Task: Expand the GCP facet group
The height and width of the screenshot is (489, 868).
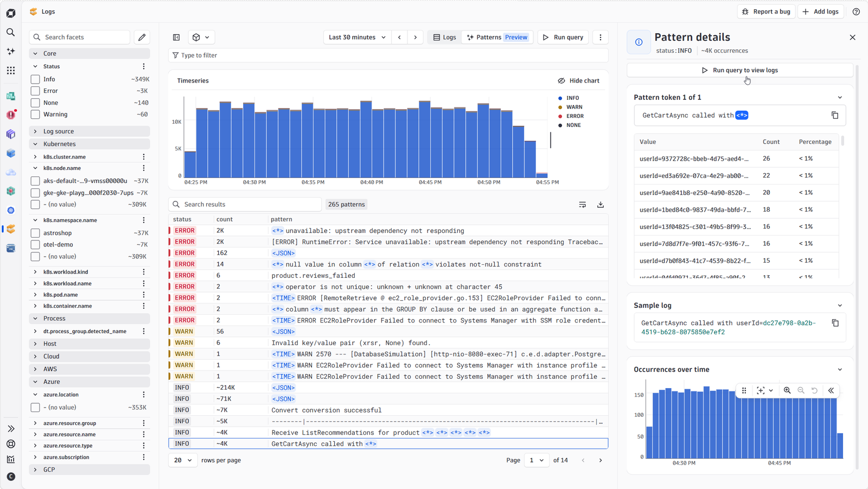Action: coord(90,469)
